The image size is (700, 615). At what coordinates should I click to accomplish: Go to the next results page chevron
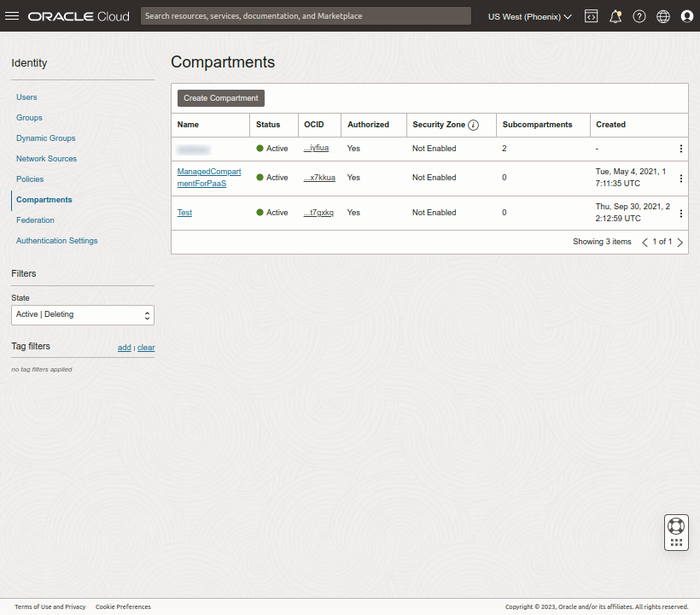tap(680, 242)
